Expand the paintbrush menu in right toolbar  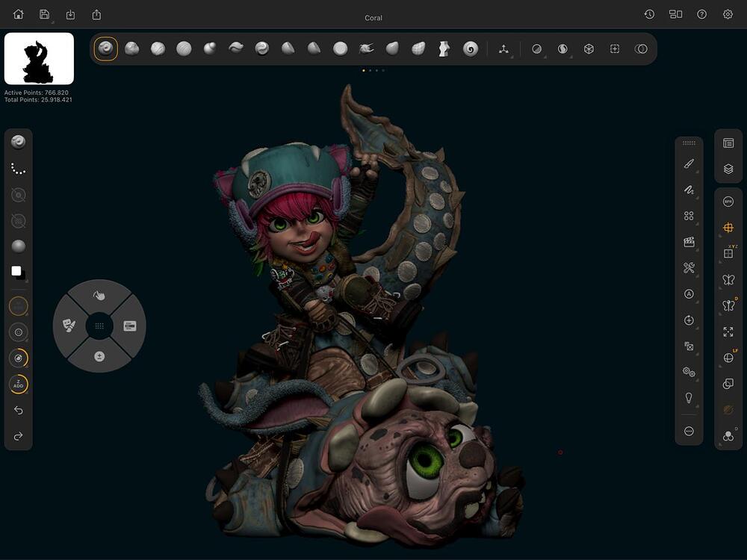[689, 164]
